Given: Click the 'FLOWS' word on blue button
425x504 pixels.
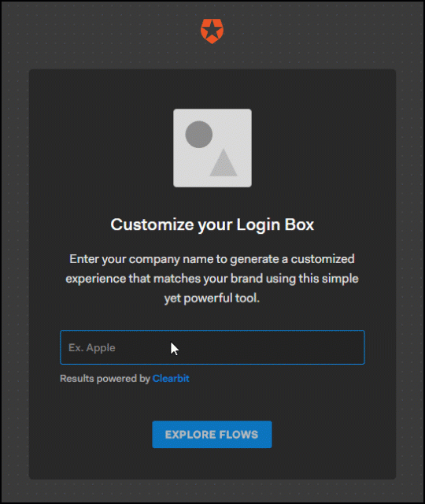Looking at the screenshot, I should click(237, 435).
